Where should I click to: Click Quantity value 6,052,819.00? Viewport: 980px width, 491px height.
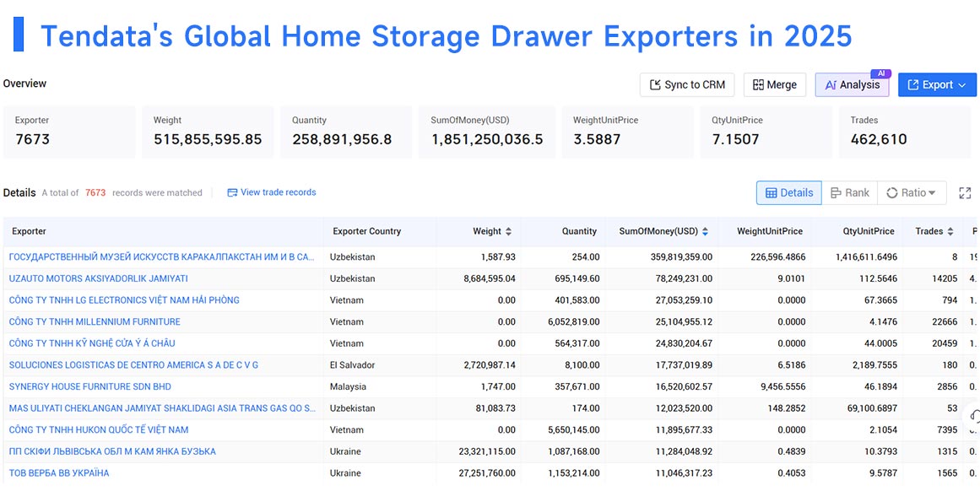coord(573,321)
